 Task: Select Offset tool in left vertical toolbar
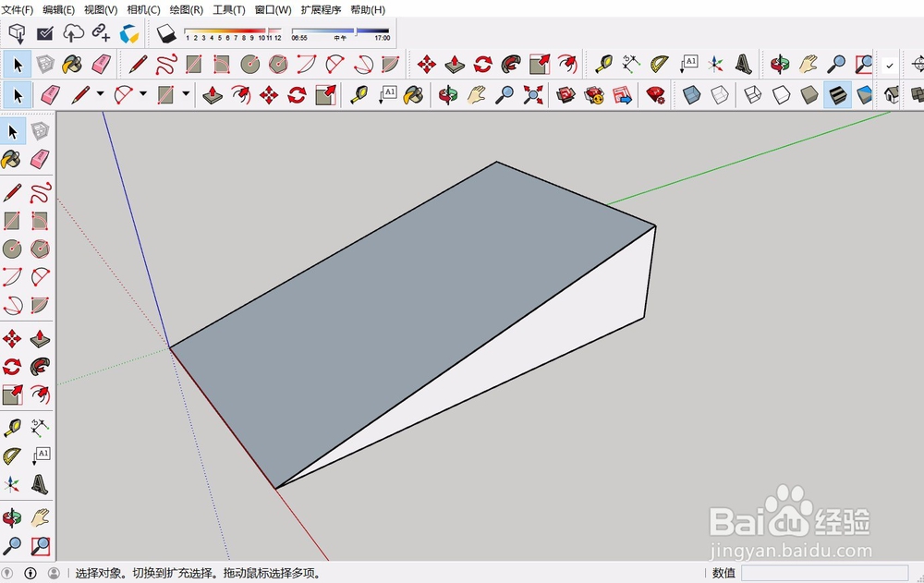(x=40, y=394)
